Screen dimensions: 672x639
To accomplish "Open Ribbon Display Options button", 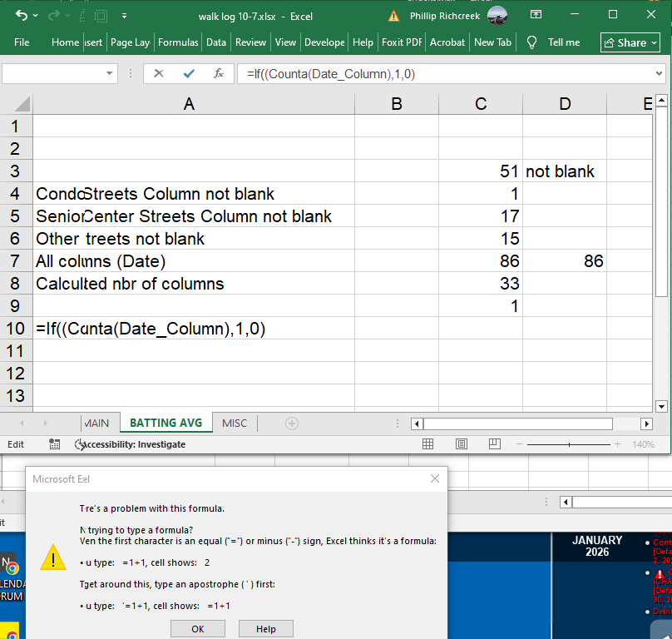I will point(536,15).
